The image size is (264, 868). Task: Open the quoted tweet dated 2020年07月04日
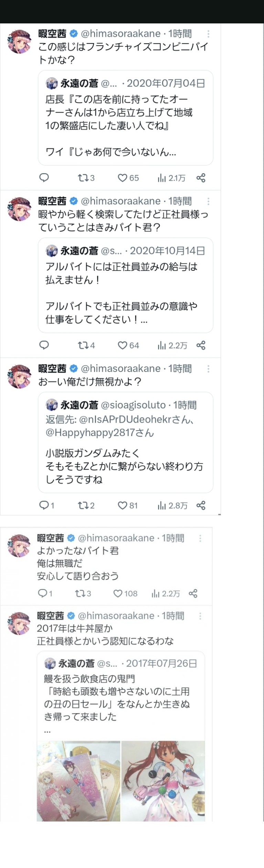click(x=125, y=117)
